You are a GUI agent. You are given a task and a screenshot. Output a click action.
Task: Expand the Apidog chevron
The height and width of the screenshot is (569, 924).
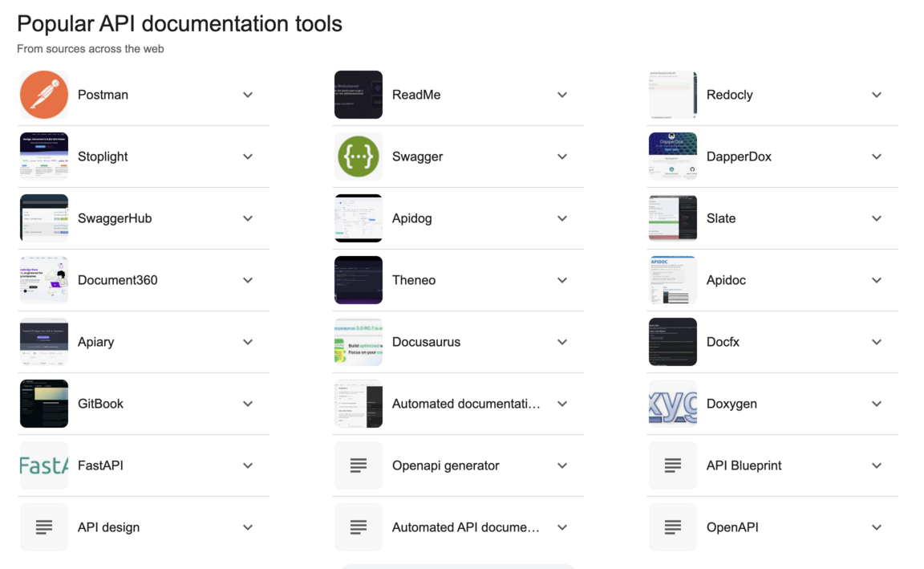coord(562,218)
